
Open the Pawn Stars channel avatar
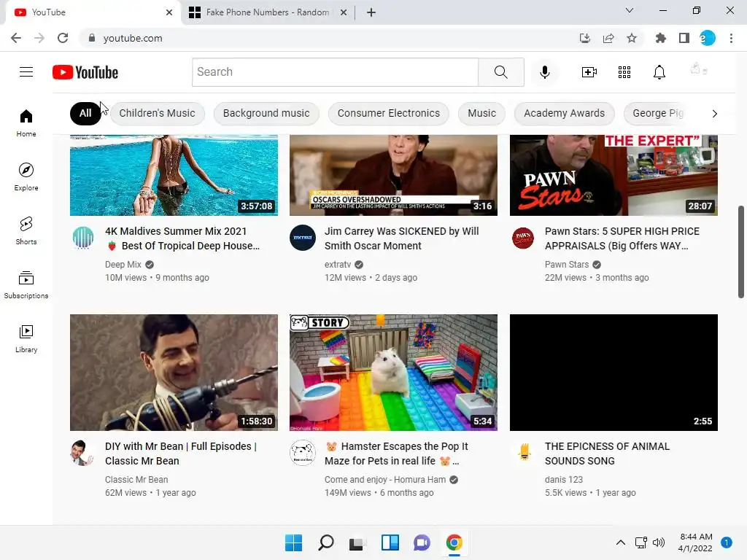click(x=523, y=238)
